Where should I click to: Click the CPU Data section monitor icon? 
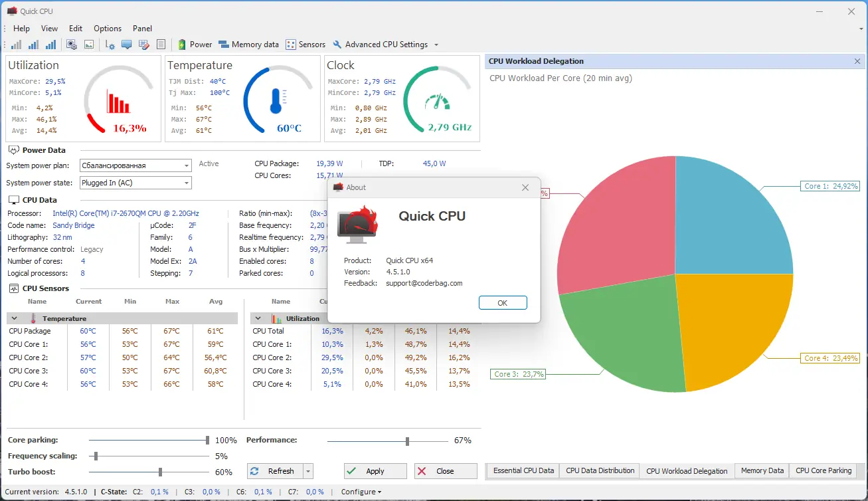coord(13,199)
